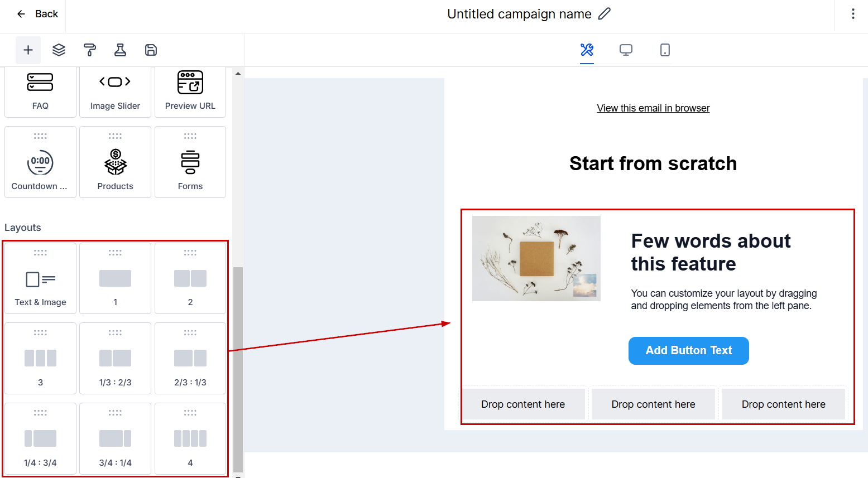Open the flask testing icon
The width and height of the screenshot is (868, 478).
120,50
